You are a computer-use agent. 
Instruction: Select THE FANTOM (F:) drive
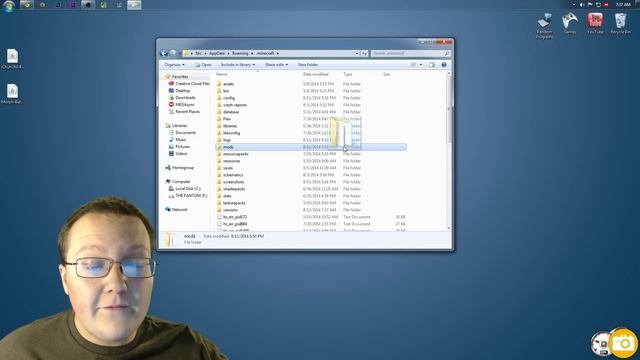(x=188, y=196)
